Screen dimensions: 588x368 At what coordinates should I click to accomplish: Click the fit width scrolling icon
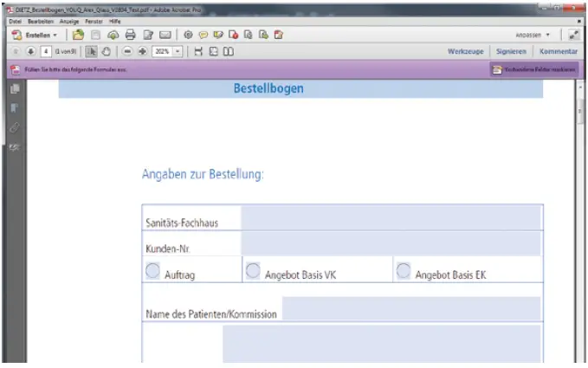point(198,51)
